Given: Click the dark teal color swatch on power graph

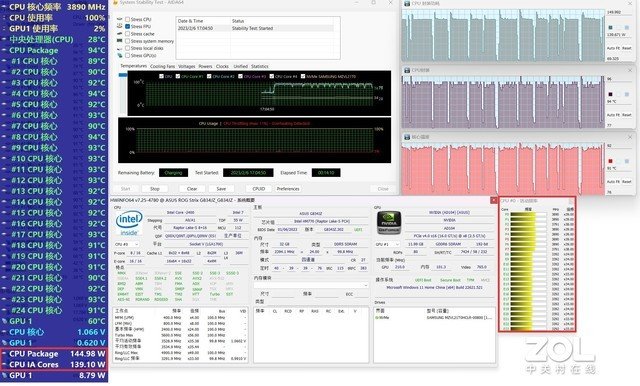Looking at the screenshot, I should click(x=611, y=27).
